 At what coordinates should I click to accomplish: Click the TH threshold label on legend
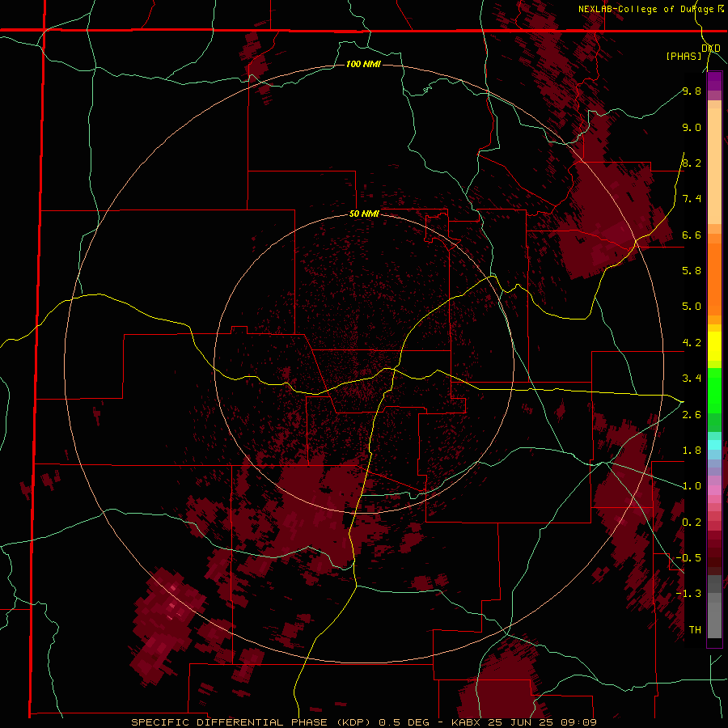pos(695,630)
